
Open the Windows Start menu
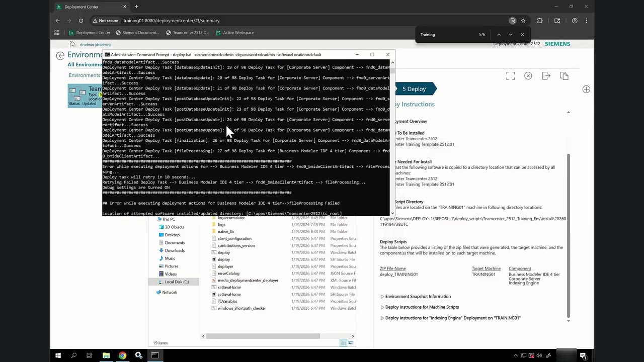pos(58,355)
